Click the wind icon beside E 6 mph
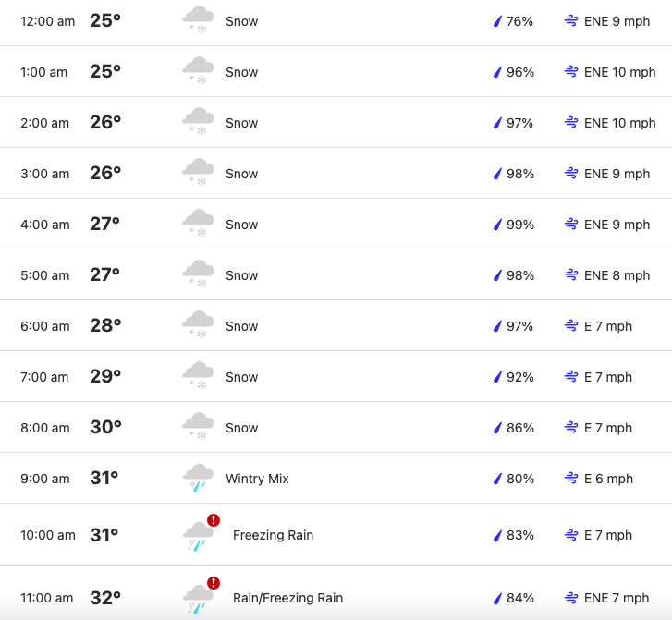 click(571, 479)
